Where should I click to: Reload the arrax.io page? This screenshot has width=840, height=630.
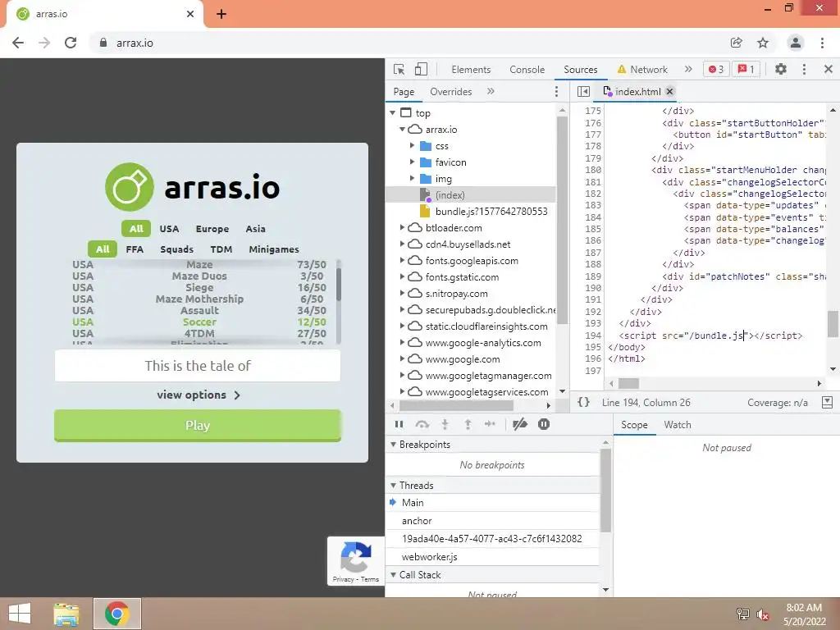coord(71,43)
